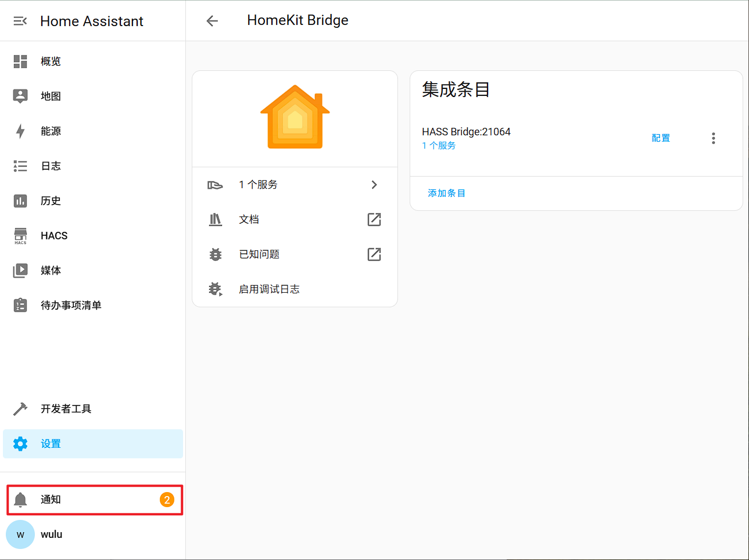Open the HASS Bridge three-dot menu
749x560 pixels.
click(714, 138)
